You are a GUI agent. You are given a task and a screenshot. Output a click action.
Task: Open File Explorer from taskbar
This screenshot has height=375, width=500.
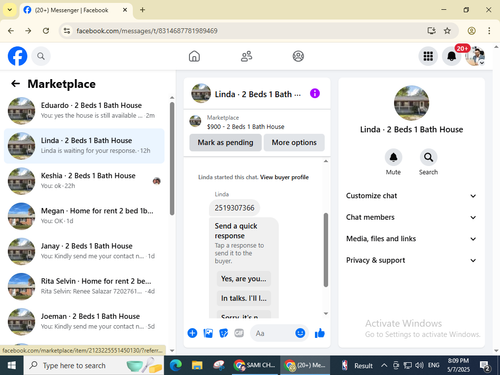tap(197, 366)
